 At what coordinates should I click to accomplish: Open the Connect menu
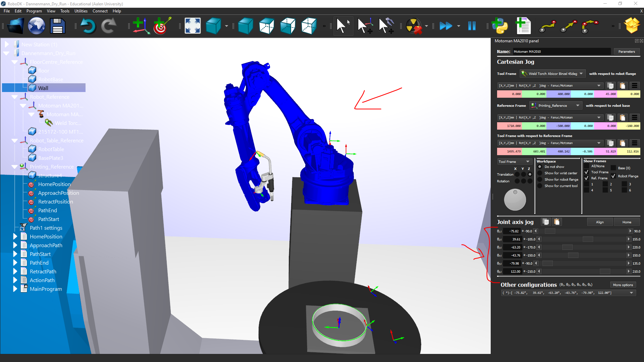100,11
